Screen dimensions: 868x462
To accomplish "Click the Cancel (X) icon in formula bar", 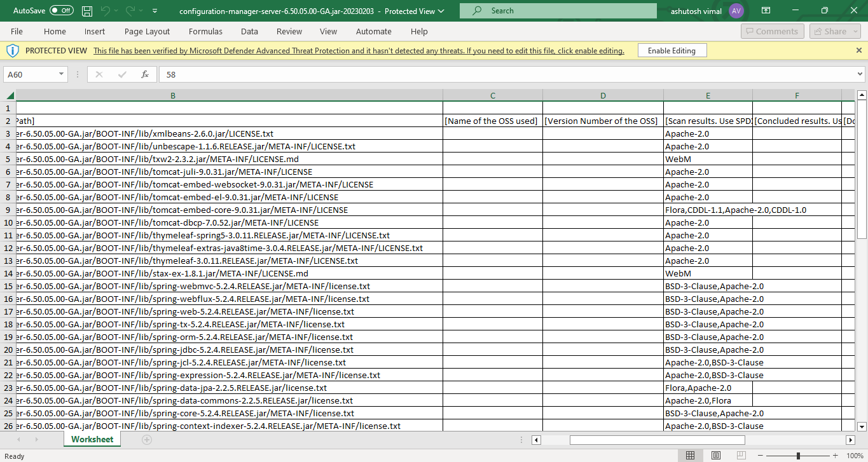I will (x=99, y=74).
